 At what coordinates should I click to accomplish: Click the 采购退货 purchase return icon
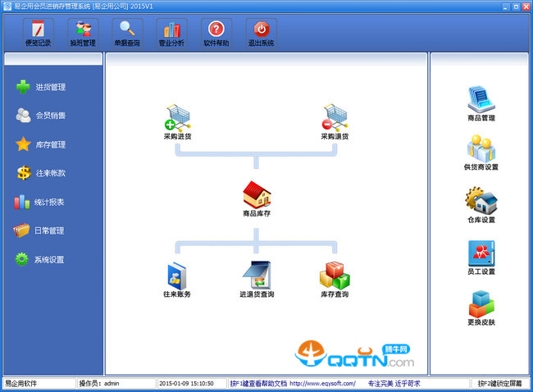pos(334,117)
